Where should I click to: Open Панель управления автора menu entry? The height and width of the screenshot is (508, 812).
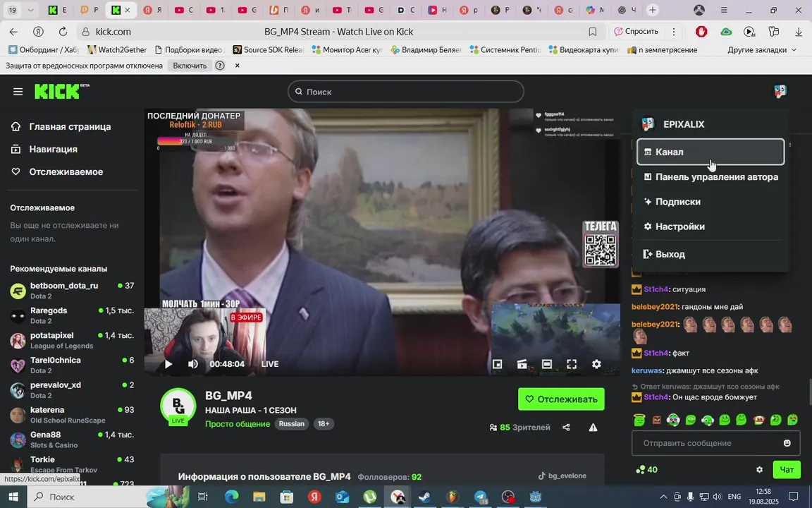pos(710,177)
